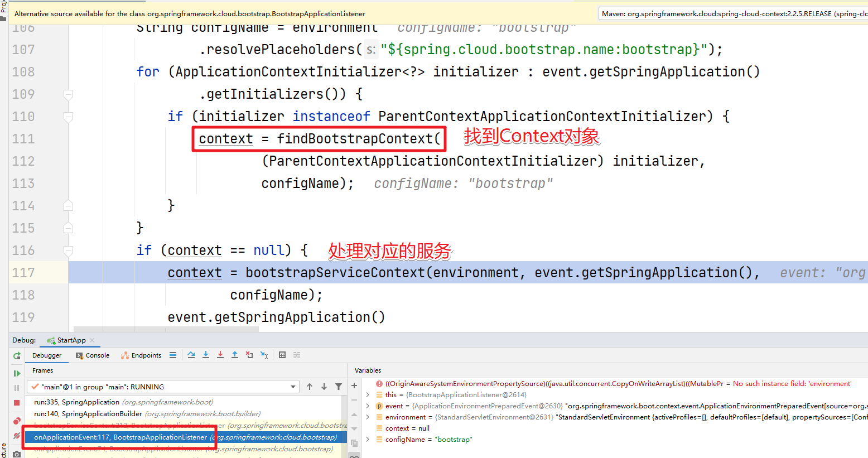This screenshot has height=458, width=868.
Task: Expand the 'configName' variable node
Action: (368, 440)
